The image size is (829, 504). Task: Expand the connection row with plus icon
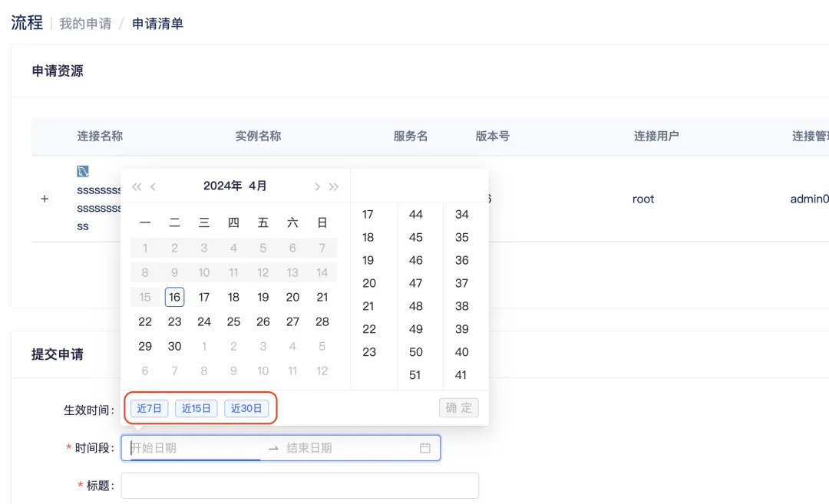tap(45, 199)
